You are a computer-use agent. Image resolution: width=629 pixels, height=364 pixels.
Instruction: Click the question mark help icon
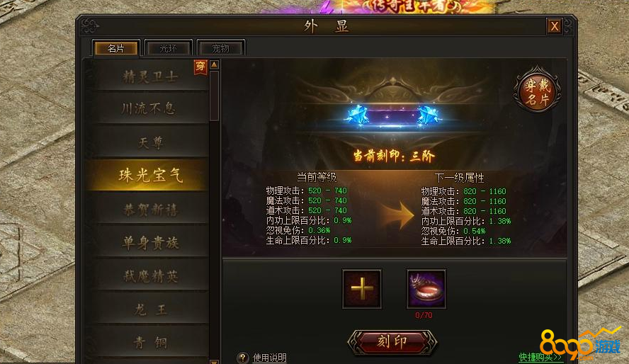pos(243,358)
